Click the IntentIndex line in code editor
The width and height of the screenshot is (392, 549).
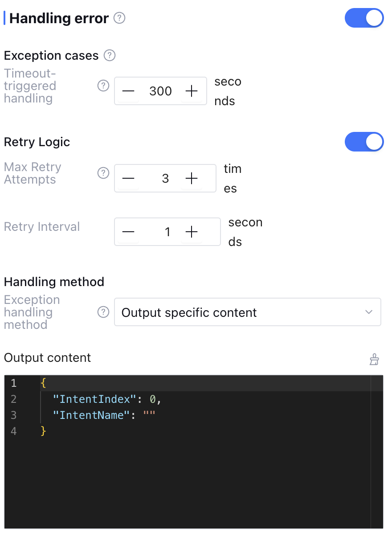(106, 399)
